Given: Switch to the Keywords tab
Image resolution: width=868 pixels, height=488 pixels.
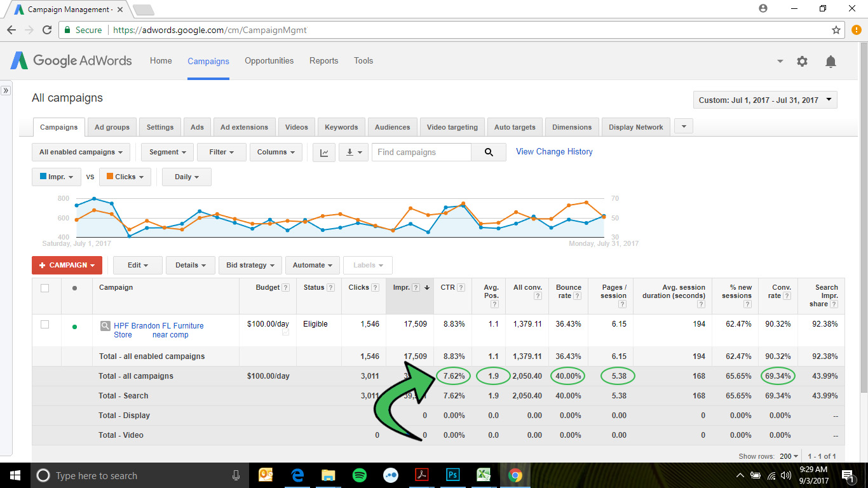Looking at the screenshot, I should click(341, 126).
